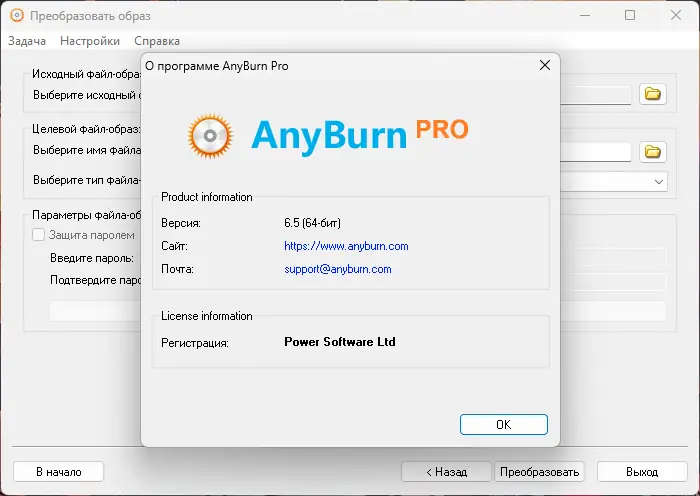Click the Версия: label

point(181,223)
